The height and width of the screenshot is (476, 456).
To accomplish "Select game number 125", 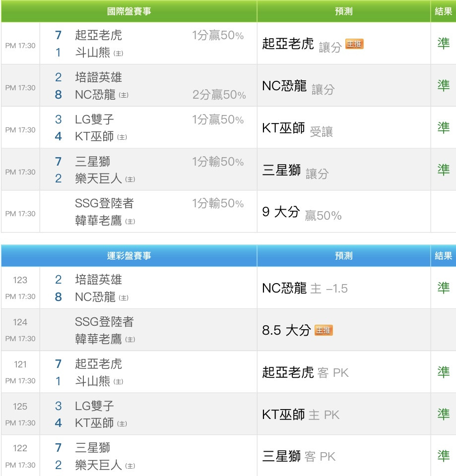I will coord(20,406).
